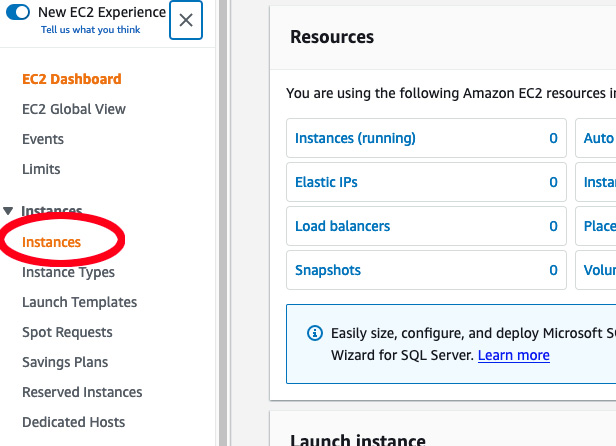This screenshot has height=446, width=616.
Task: Open the Events page
Action: click(x=43, y=139)
